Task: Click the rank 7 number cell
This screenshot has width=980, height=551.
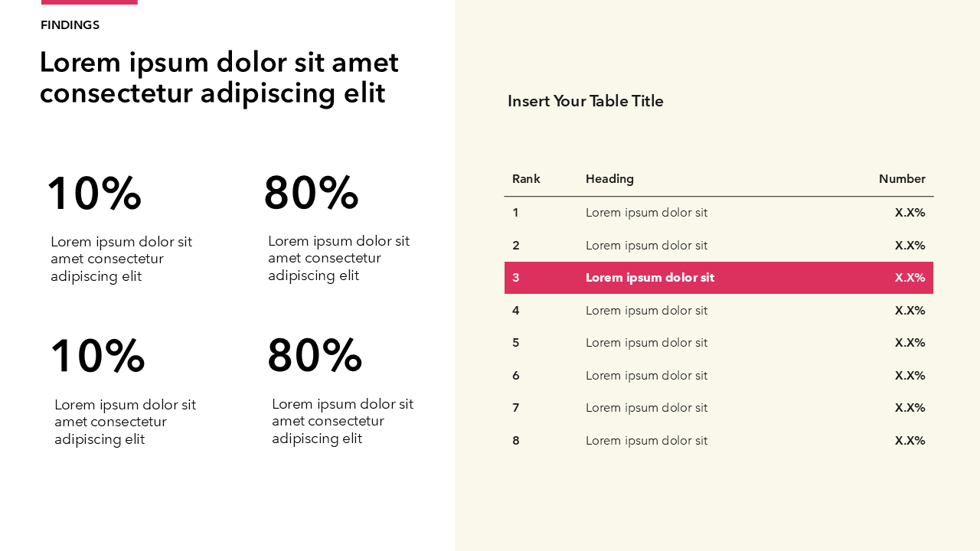Action: pyautogui.click(x=515, y=408)
